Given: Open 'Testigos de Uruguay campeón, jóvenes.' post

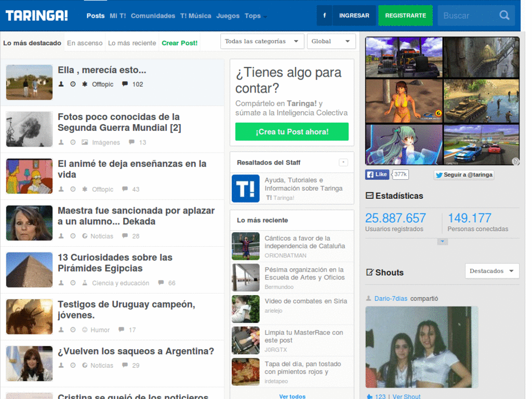Looking at the screenshot, I should (x=126, y=310).
